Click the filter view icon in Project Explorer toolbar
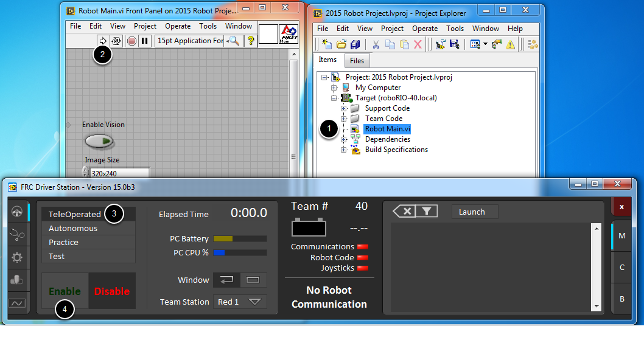Screen dimensions: 644x346 (x=475, y=44)
